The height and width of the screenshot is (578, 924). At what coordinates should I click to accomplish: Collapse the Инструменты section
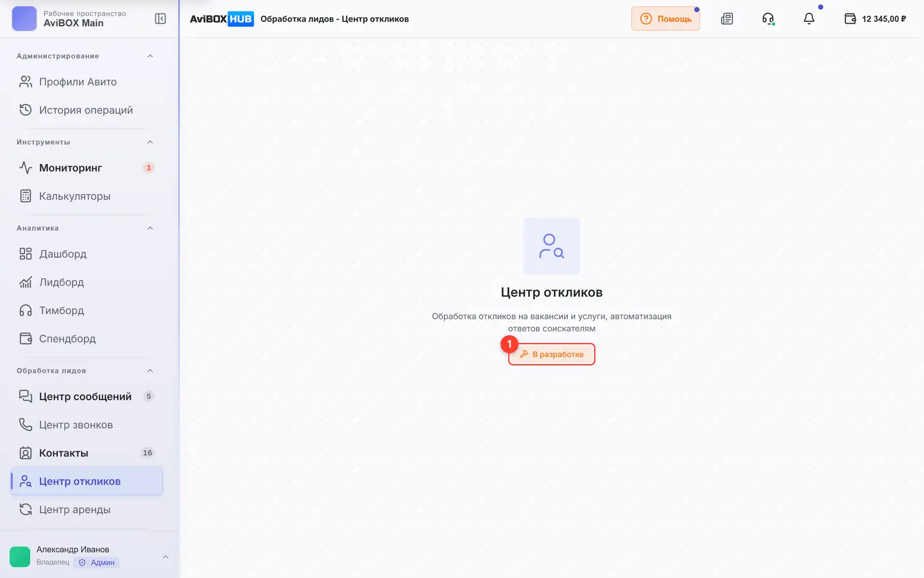point(150,142)
